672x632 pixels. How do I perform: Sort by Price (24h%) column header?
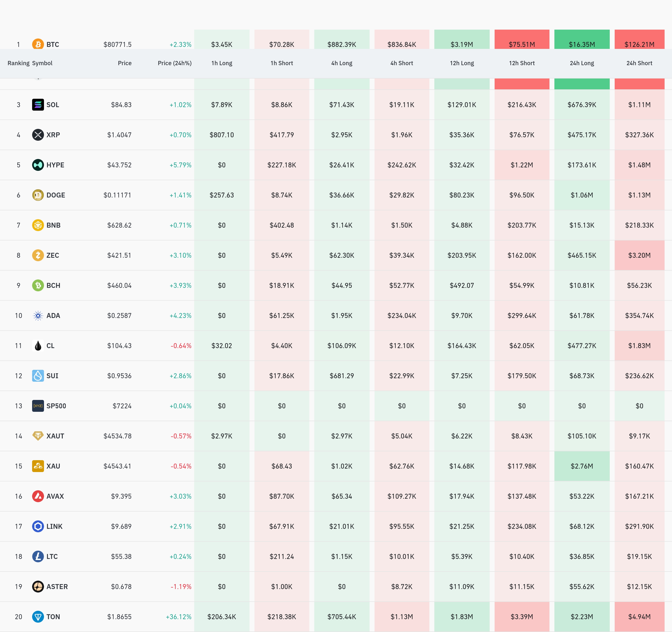pos(175,63)
